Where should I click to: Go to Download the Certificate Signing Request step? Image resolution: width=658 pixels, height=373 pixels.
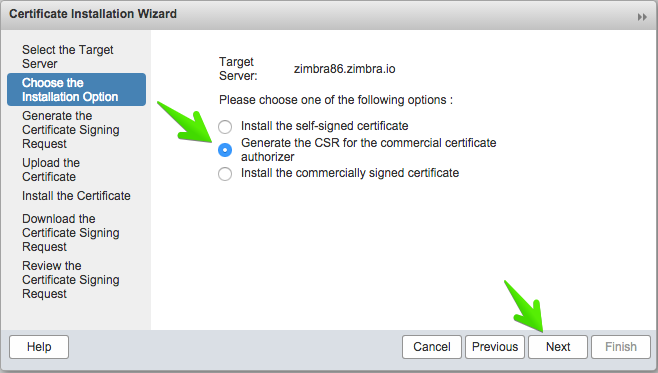click(70, 232)
